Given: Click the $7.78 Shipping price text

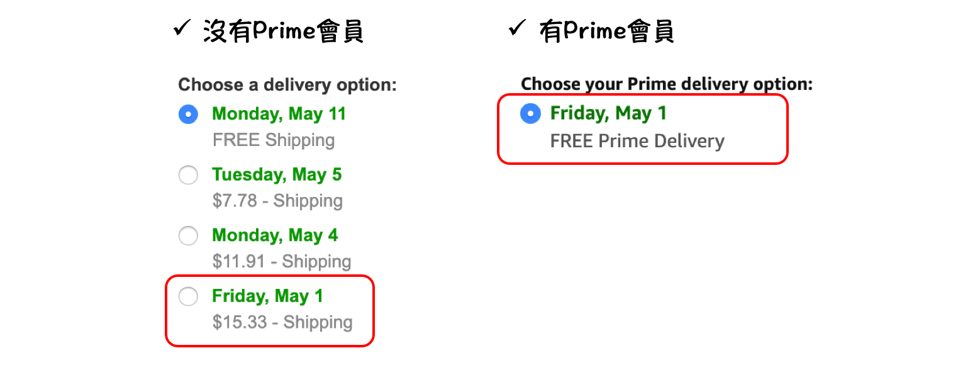Looking at the screenshot, I should [277, 201].
